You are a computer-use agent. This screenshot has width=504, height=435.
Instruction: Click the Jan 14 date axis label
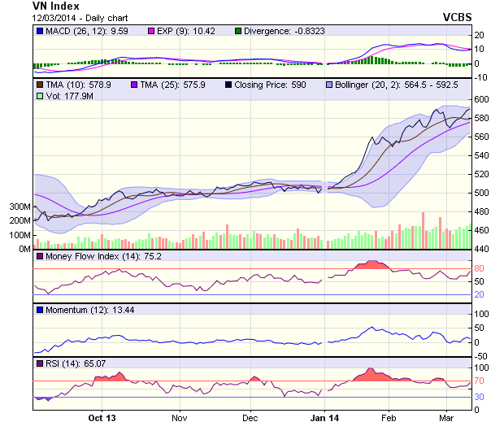[x=324, y=418]
